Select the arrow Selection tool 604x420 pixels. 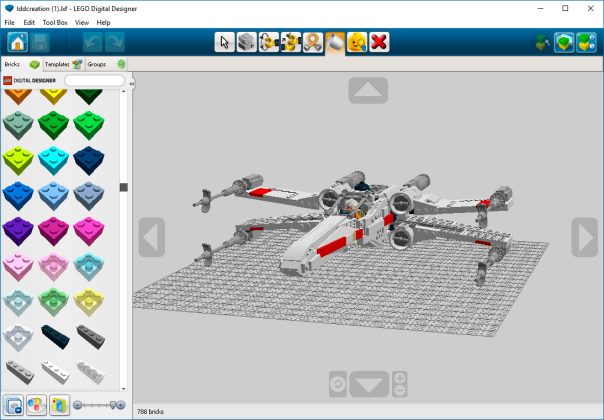tap(225, 42)
